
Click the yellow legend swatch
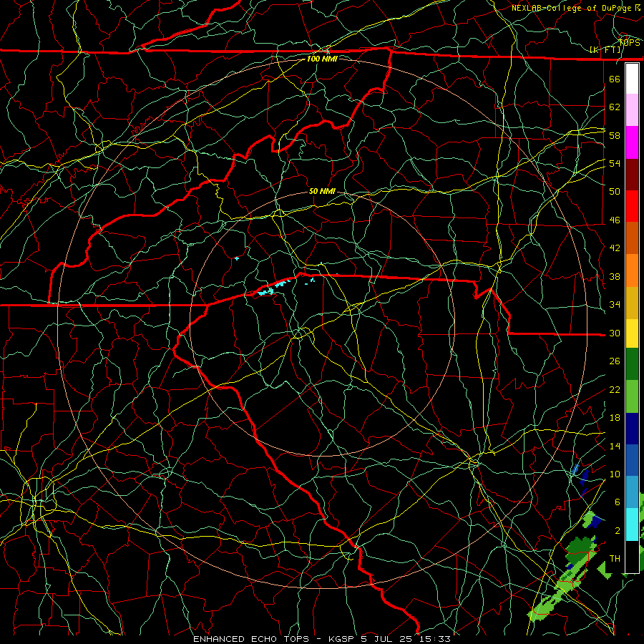click(x=632, y=333)
